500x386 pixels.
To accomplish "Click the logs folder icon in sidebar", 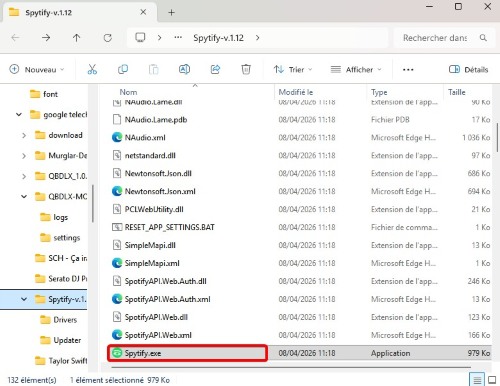I will click(x=45, y=217).
